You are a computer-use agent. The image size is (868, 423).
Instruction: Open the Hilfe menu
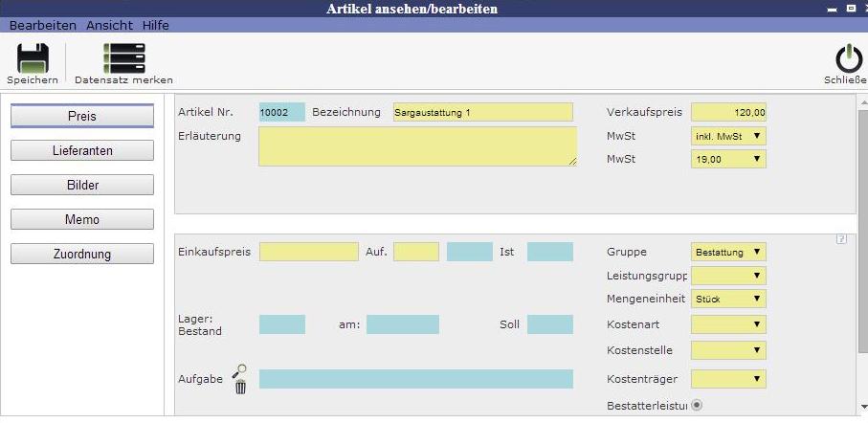(155, 25)
